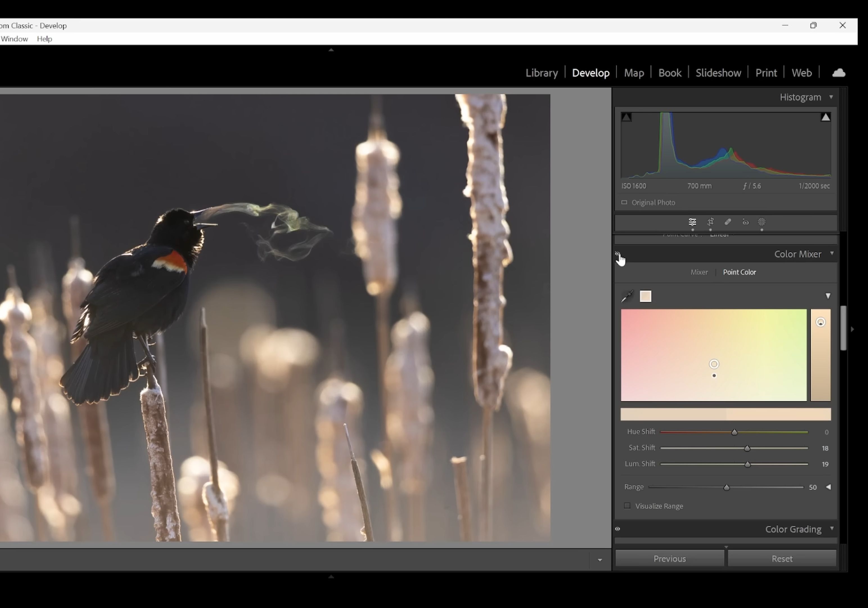868x608 pixels.
Task: Pick the Point Color eyedropper
Action: click(627, 296)
